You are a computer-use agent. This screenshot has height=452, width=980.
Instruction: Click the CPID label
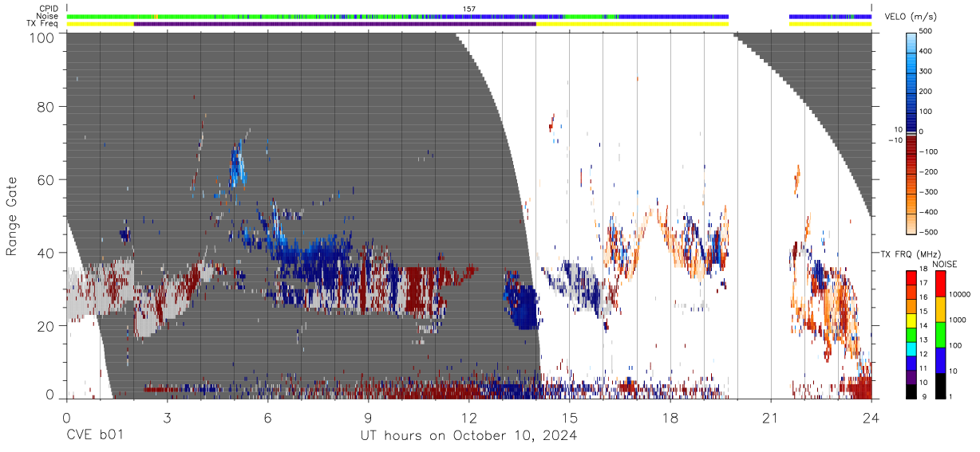click(49, 9)
